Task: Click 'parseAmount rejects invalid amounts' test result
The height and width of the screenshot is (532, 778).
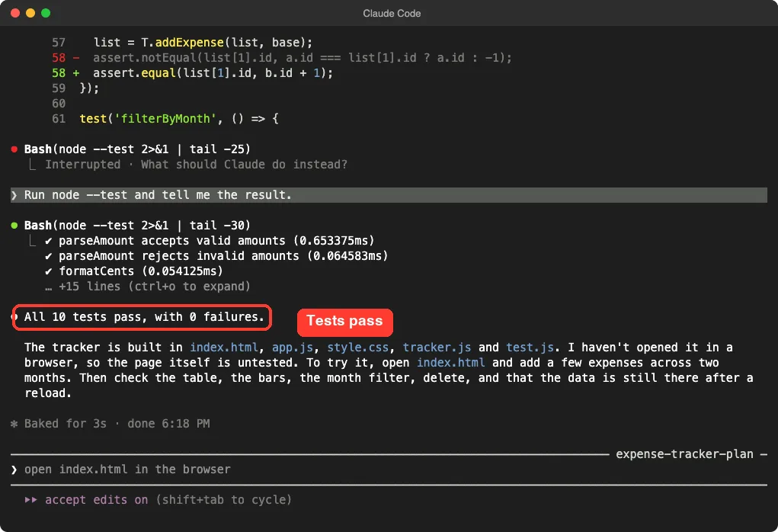Action: 216,256
